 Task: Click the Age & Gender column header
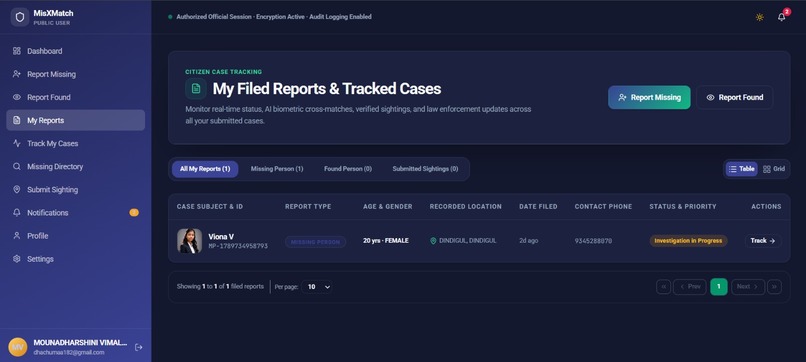388,206
